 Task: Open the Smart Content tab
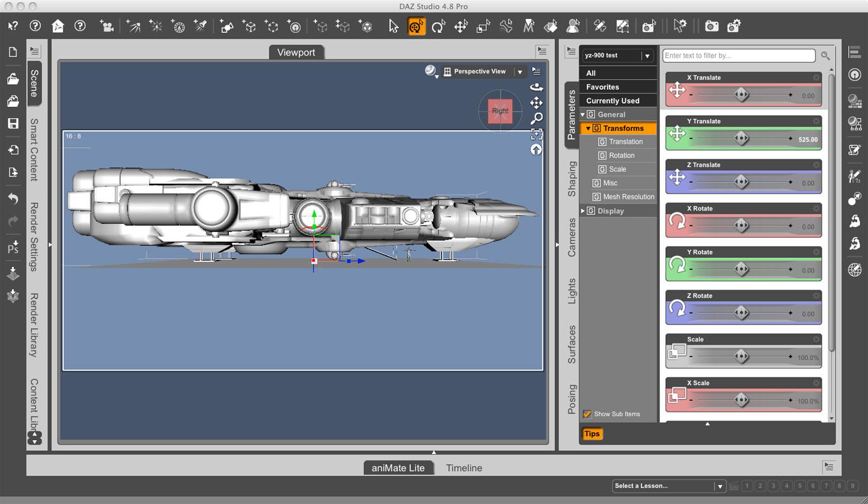pyautogui.click(x=34, y=149)
